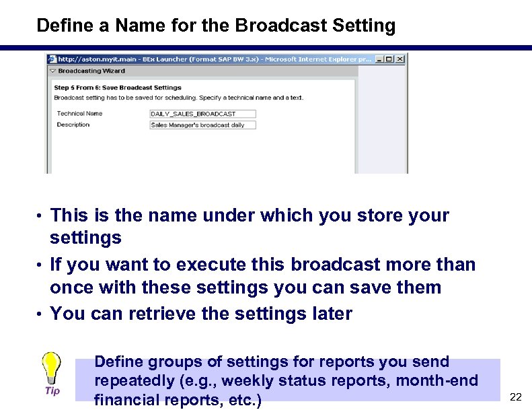The height and width of the screenshot is (410, 532).
Task: Click the Description input field
Action: point(202,125)
